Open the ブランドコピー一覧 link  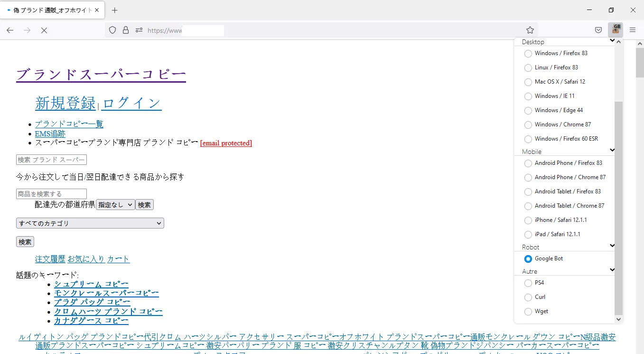[69, 124]
